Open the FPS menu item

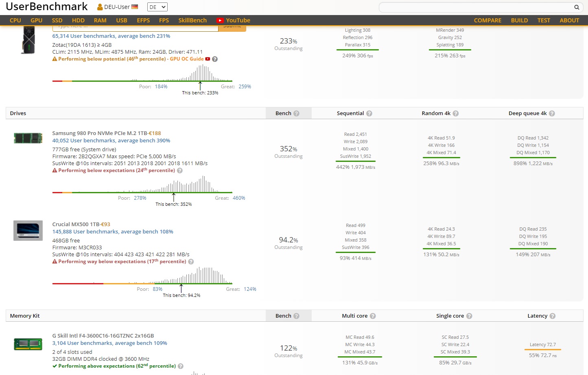[x=164, y=20]
